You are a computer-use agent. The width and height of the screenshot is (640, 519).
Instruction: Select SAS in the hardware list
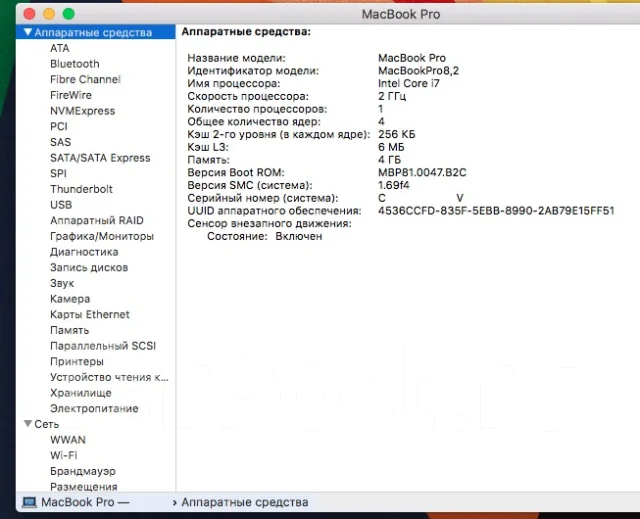(60, 142)
